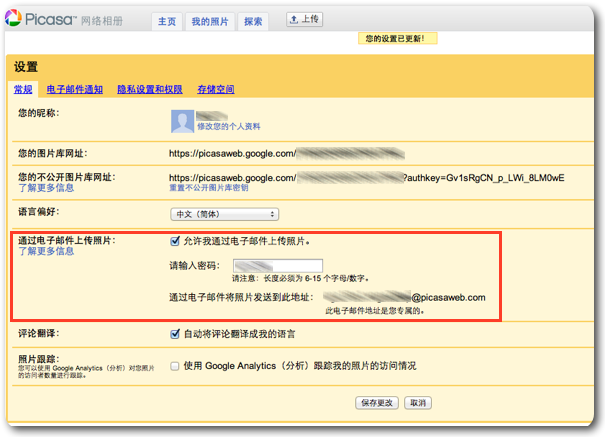Click the 取消 cancel button

click(x=417, y=402)
